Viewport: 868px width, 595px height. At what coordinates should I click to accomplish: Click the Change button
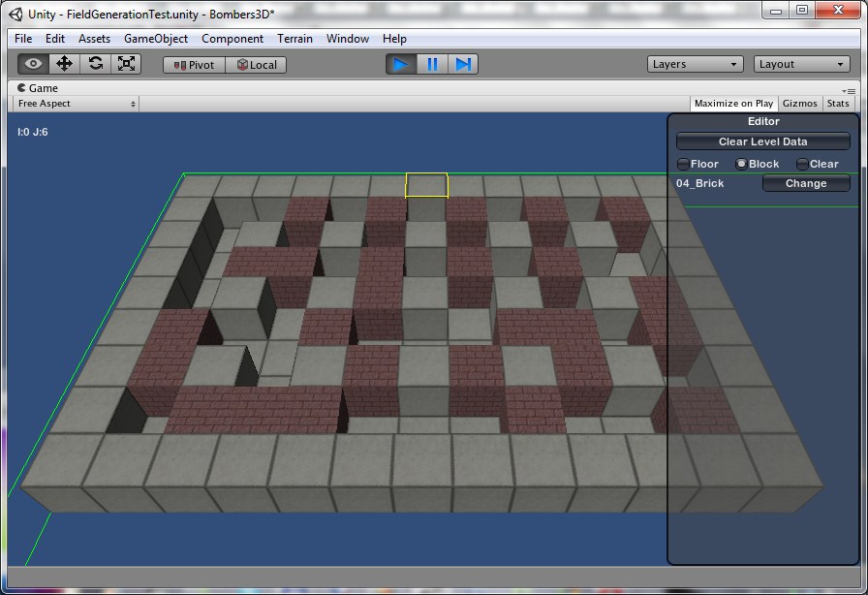[x=806, y=183]
